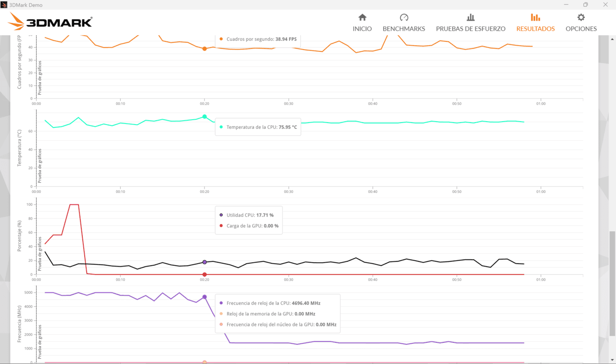The image size is (616, 364).
Task: Switch to the BENCHMARKS tab label
Action: click(x=404, y=29)
